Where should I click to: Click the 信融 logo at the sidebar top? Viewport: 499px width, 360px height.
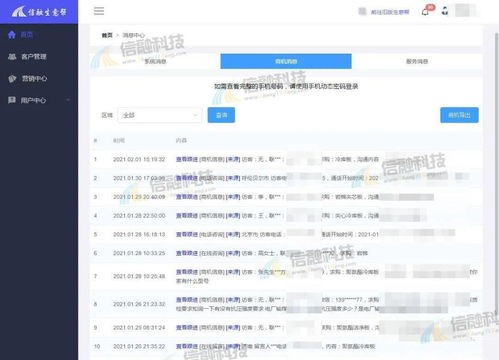(39, 12)
